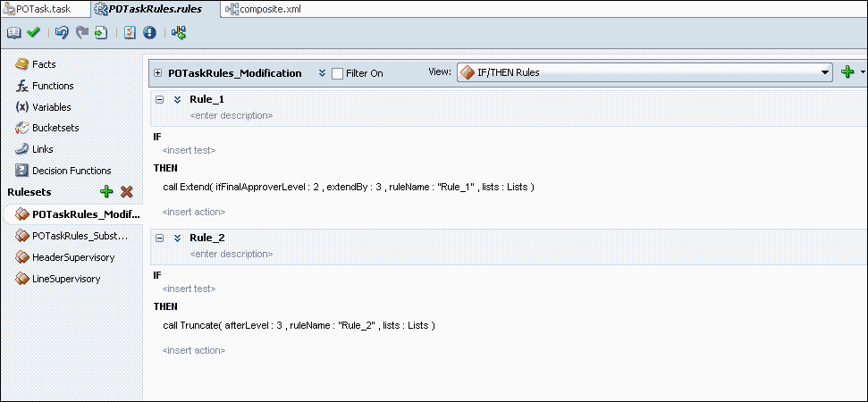Click insert action under Rule_1 THEN
This screenshot has width=868, height=402.
click(x=194, y=212)
